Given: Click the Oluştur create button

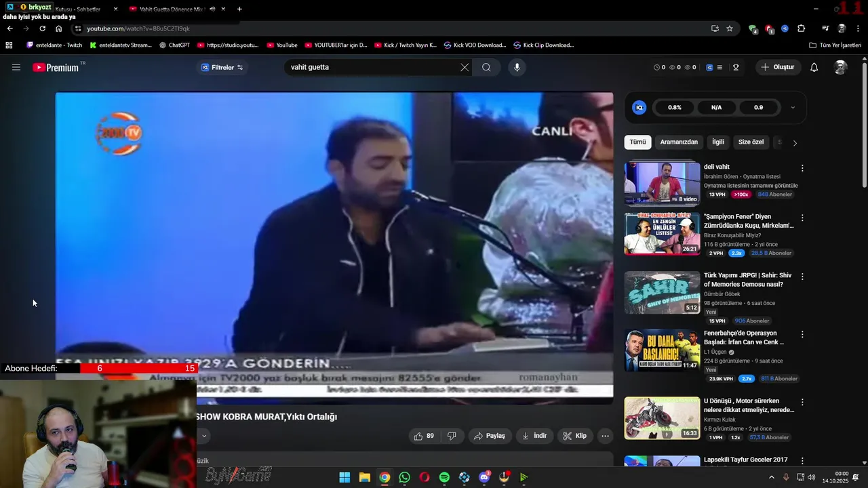Looking at the screenshot, I should (778, 67).
